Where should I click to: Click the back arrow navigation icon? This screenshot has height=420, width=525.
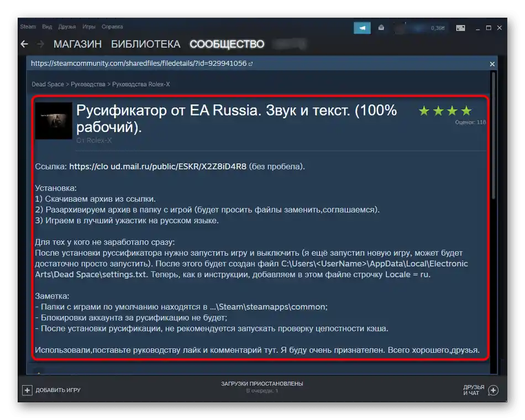[24, 44]
